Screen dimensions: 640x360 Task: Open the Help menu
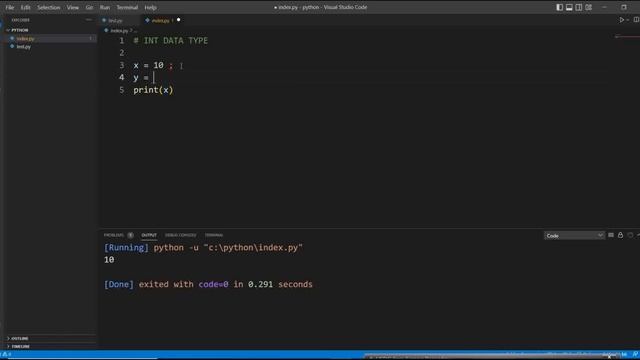[x=150, y=7]
